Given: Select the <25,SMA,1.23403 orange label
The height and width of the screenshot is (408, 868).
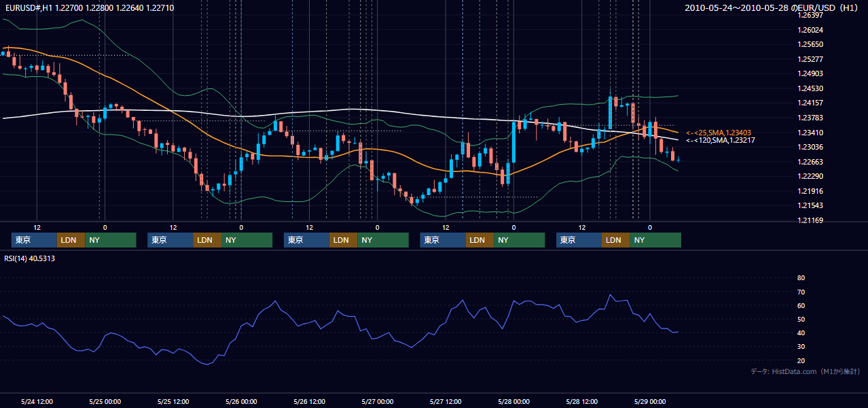Looking at the screenshot, I should point(719,133).
